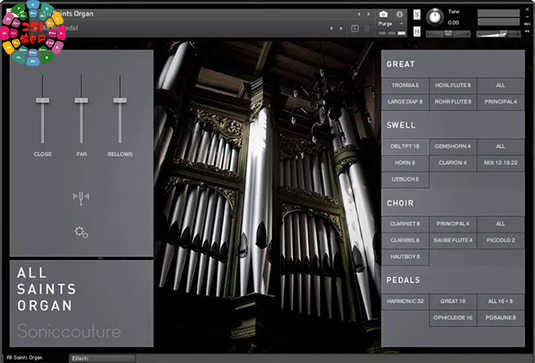The height and width of the screenshot is (363, 535).
Task: Load previous snapshot arrow in second row
Action: pyautogui.click(x=331, y=28)
